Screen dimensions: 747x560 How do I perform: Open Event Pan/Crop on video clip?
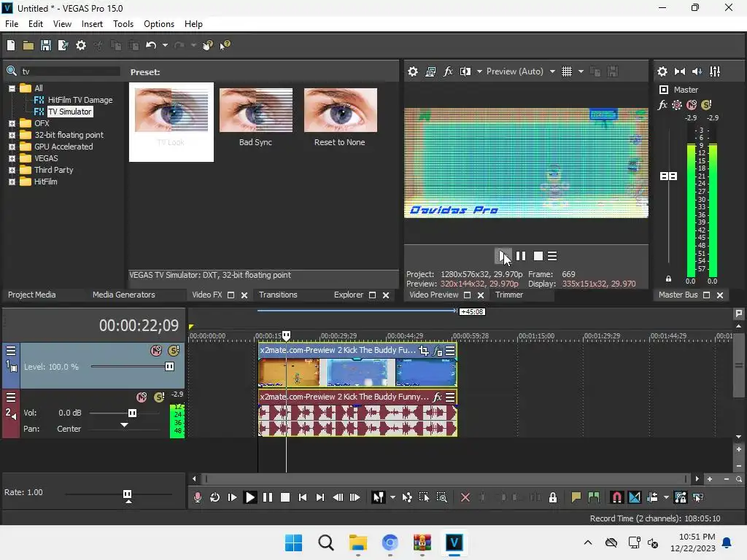424,351
